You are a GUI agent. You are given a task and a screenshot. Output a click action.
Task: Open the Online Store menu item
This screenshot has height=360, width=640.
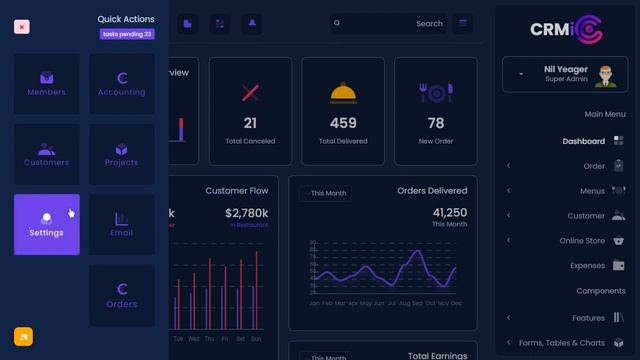tap(582, 241)
